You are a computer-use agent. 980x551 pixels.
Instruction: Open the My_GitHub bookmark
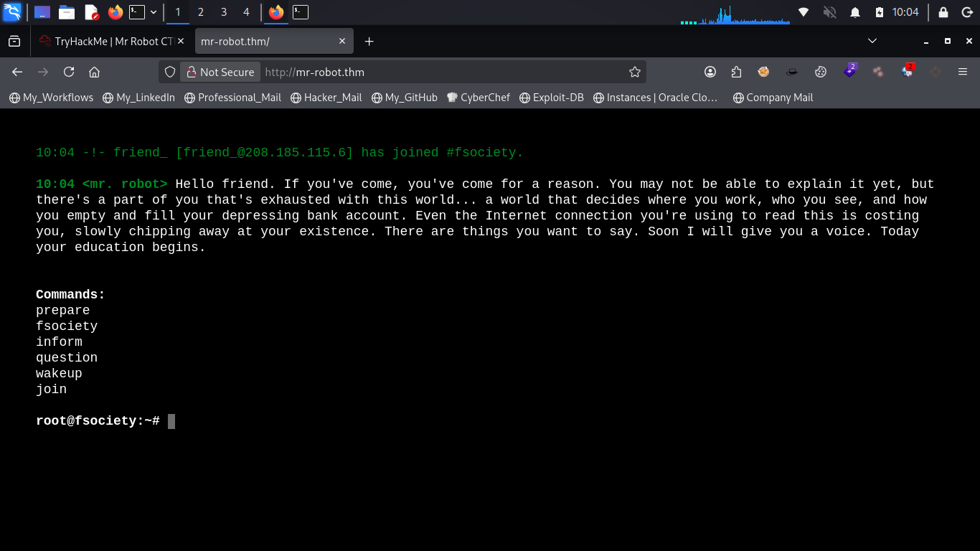[405, 98]
